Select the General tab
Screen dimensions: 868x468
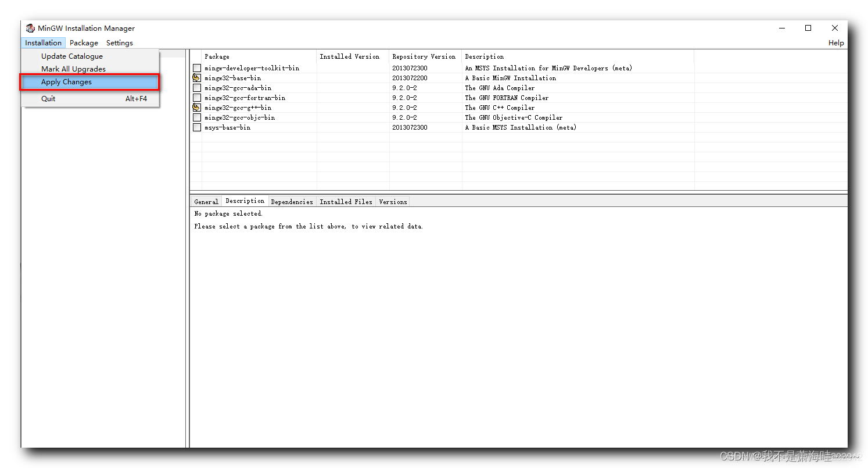coord(206,201)
